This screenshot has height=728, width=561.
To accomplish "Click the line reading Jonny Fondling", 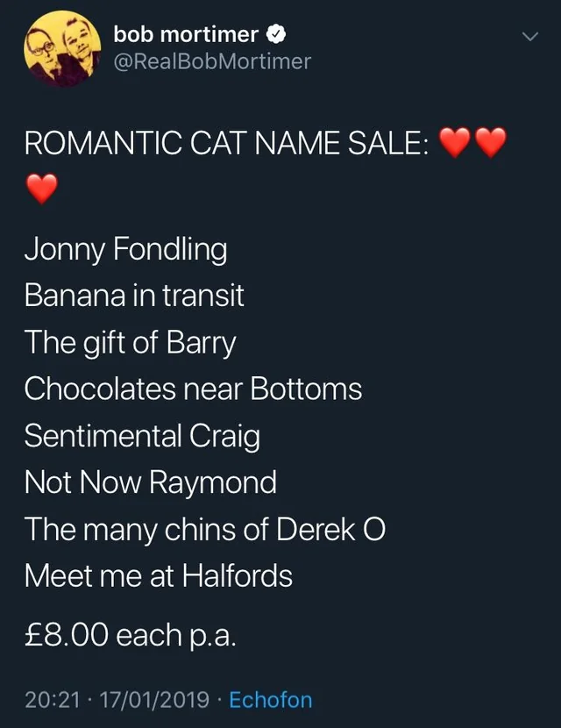I will coord(126,250).
